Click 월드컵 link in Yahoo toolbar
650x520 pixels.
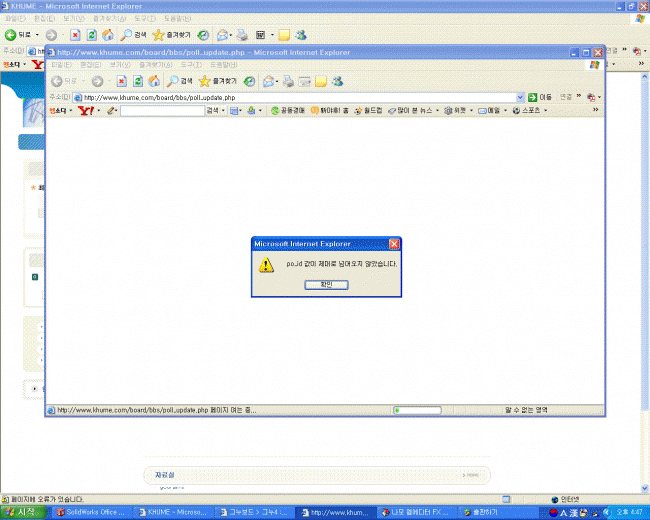(369, 111)
